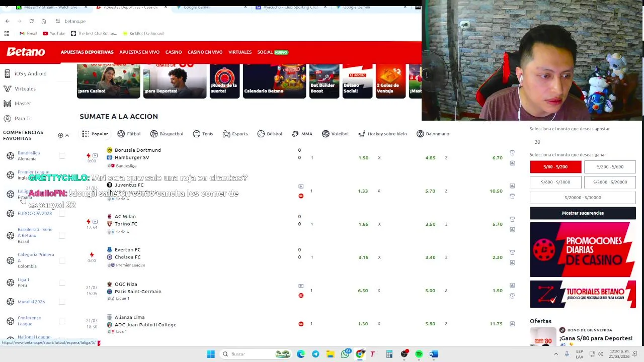The image size is (644, 362).
Task: Open lineup shirt icon for OGC Niza match
Action: click(x=512, y=296)
